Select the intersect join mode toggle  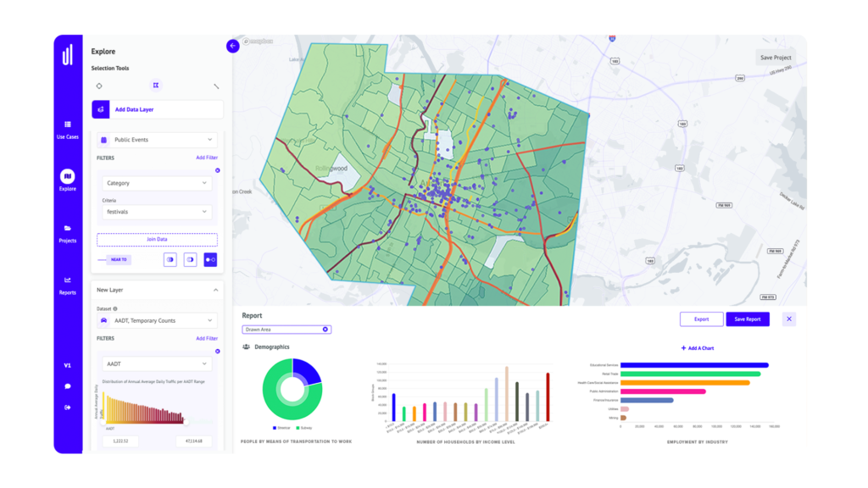(x=169, y=259)
